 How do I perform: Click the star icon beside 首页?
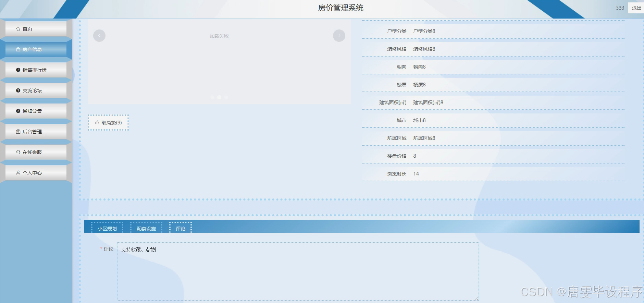(x=18, y=29)
